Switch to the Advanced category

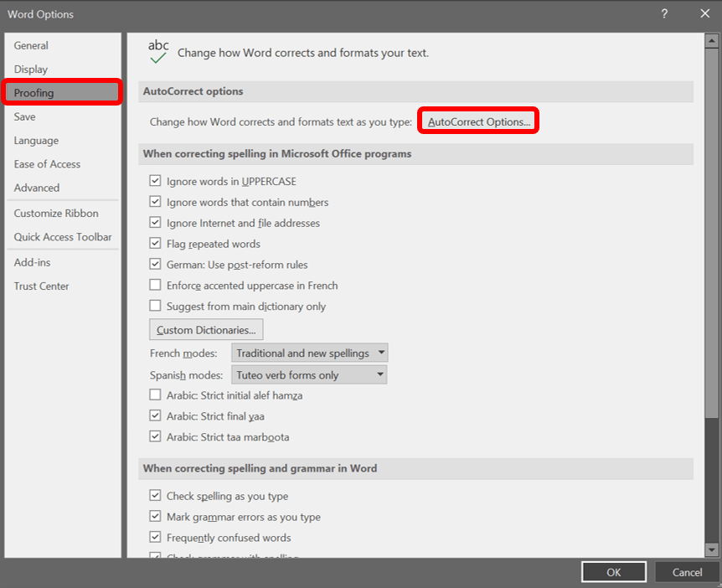pyautogui.click(x=37, y=188)
